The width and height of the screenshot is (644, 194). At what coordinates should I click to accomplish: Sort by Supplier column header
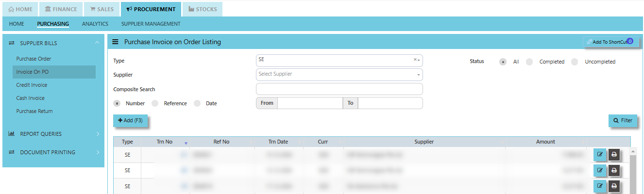pos(424,142)
